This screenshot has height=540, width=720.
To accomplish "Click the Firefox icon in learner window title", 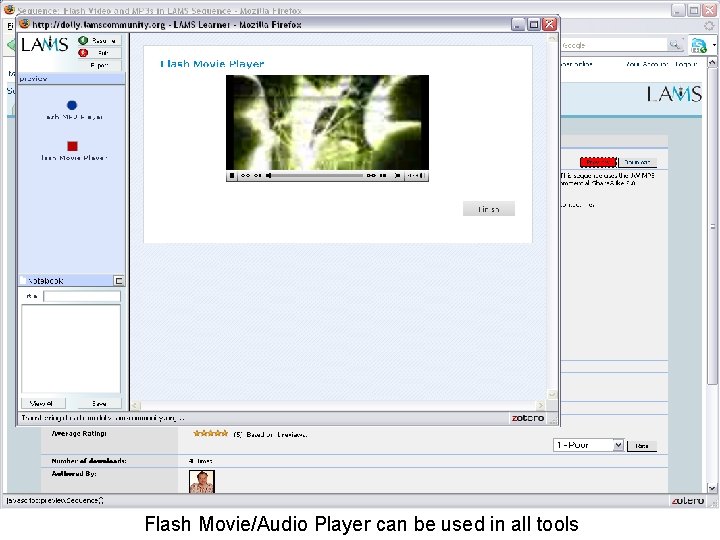I will (x=24, y=24).
